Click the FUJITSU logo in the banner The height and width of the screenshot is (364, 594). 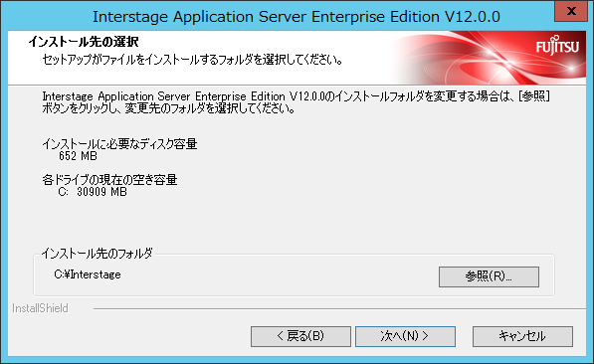[x=557, y=46]
